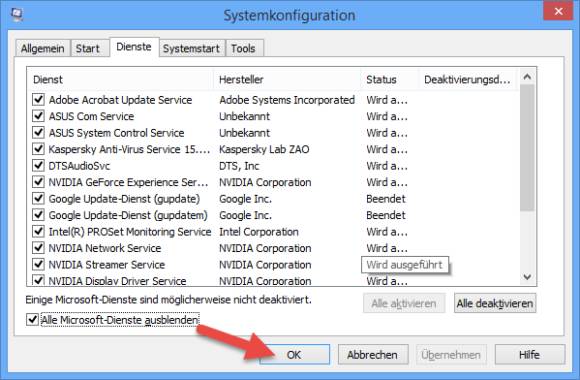Select the Intel Corporation cell
580x380 pixels.
[259, 232]
